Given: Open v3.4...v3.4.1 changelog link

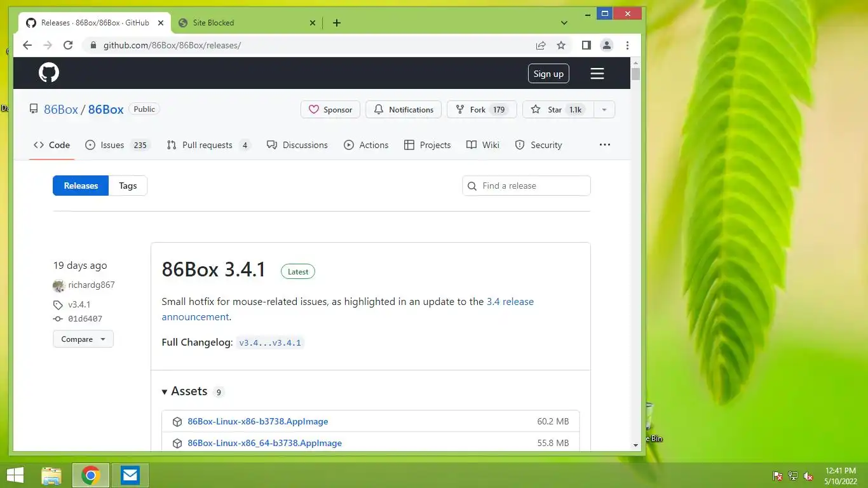Looking at the screenshot, I should tap(270, 342).
